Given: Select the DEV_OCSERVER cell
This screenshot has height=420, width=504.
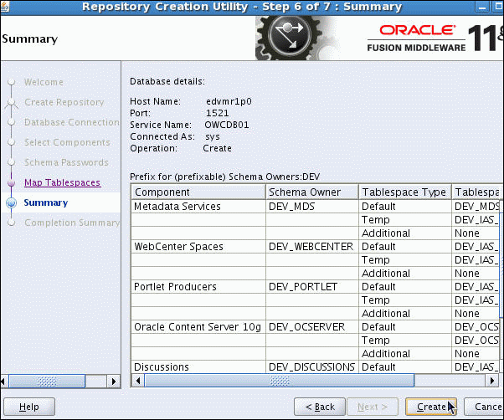Looking at the screenshot, I should click(311, 327).
